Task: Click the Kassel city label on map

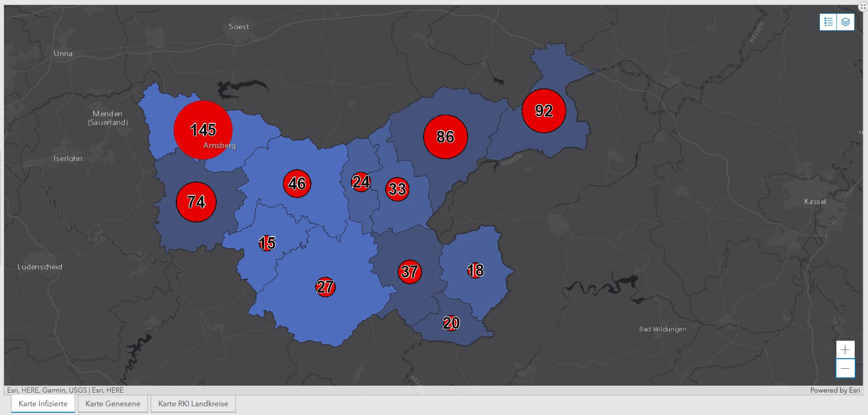Action: click(x=815, y=202)
